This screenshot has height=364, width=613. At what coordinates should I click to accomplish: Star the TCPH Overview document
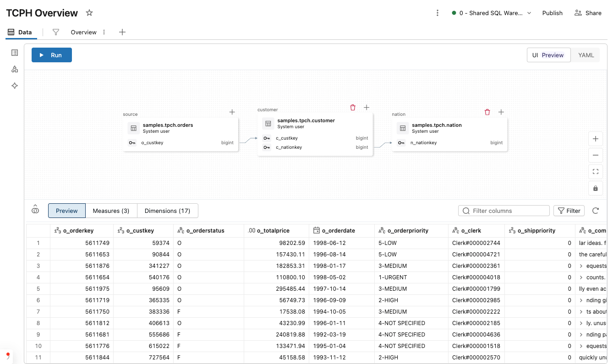(89, 13)
